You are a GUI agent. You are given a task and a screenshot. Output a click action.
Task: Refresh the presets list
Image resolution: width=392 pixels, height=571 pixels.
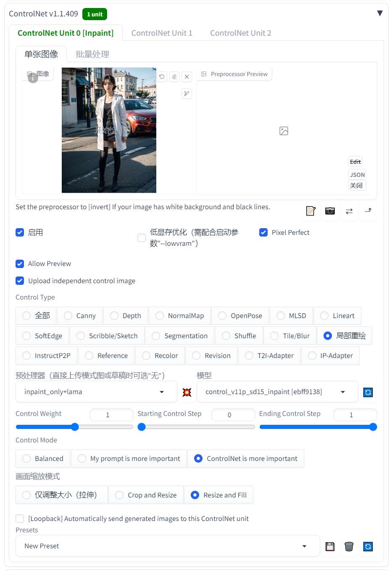[x=368, y=546]
